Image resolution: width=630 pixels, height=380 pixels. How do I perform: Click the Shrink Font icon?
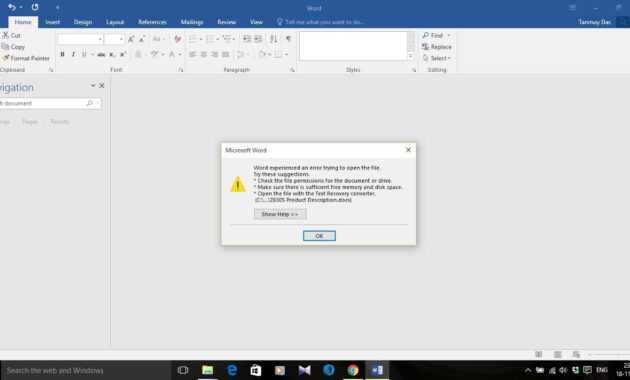click(142, 39)
